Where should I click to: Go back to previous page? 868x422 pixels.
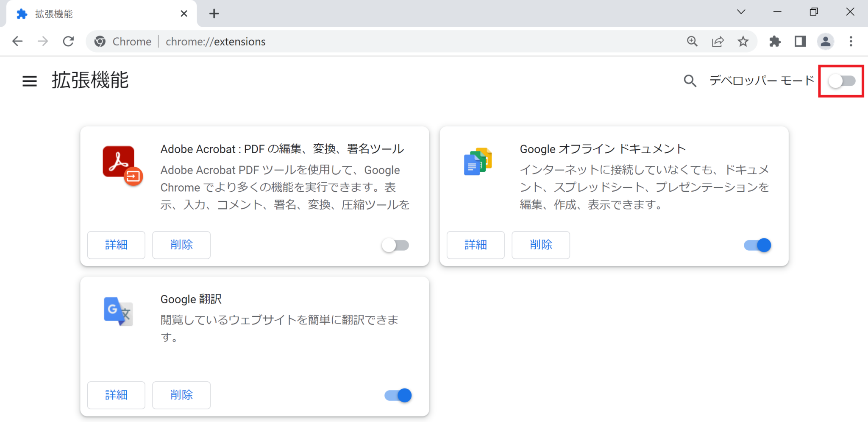click(x=17, y=42)
